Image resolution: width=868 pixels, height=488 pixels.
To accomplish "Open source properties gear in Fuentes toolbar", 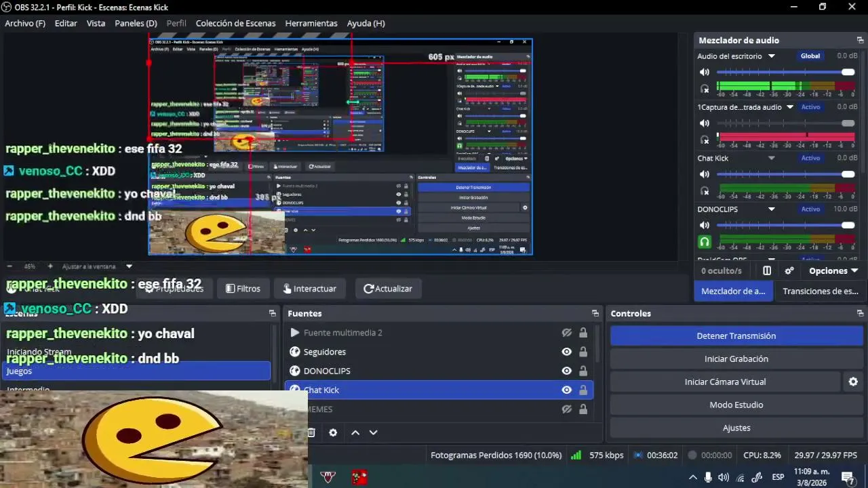I will click(x=333, y=432).
